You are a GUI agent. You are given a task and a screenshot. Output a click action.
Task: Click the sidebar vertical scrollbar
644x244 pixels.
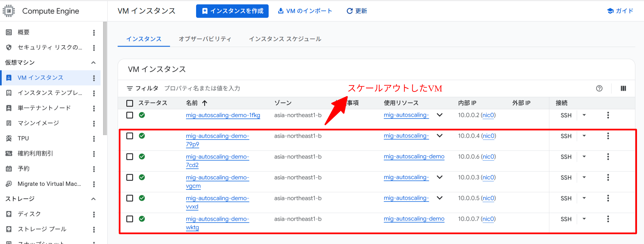(x=105, y=79)
